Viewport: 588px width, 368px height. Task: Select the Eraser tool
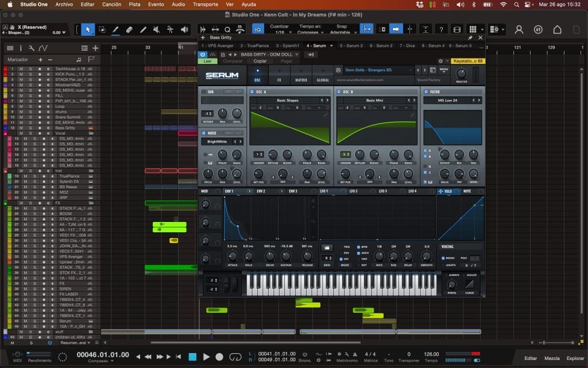[129, 29]
